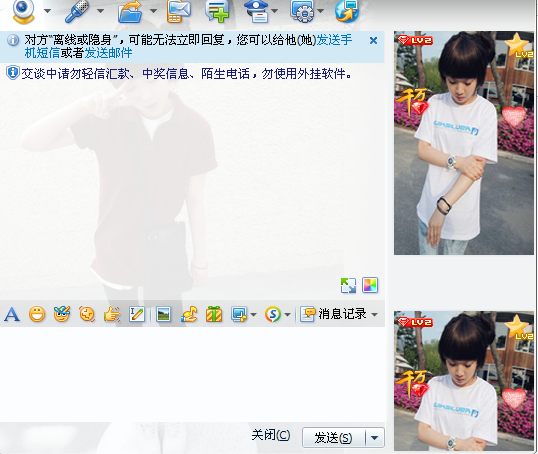The height and width of the screenshot is (454, 538).
Task: Send a window shake with the nudge icon
Action: [87, 314]
